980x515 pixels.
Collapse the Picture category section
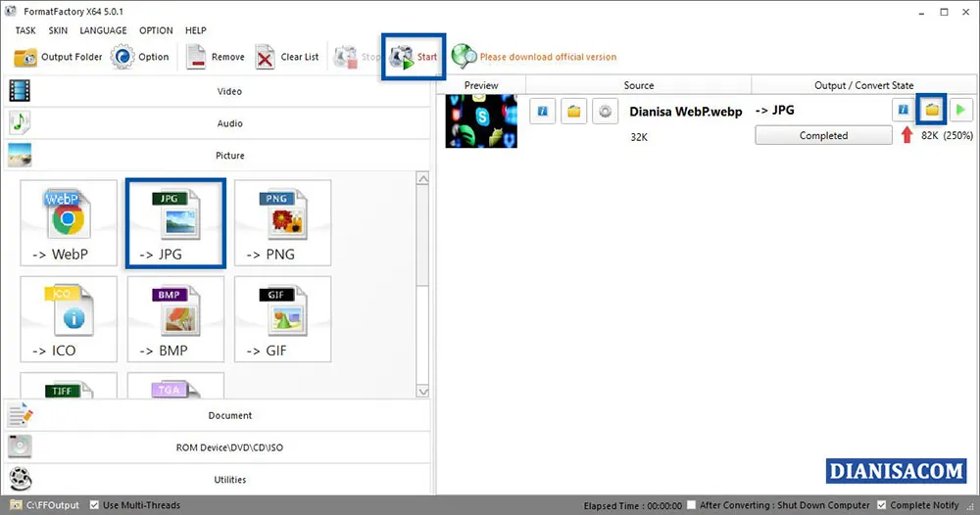tap(217, 156)
